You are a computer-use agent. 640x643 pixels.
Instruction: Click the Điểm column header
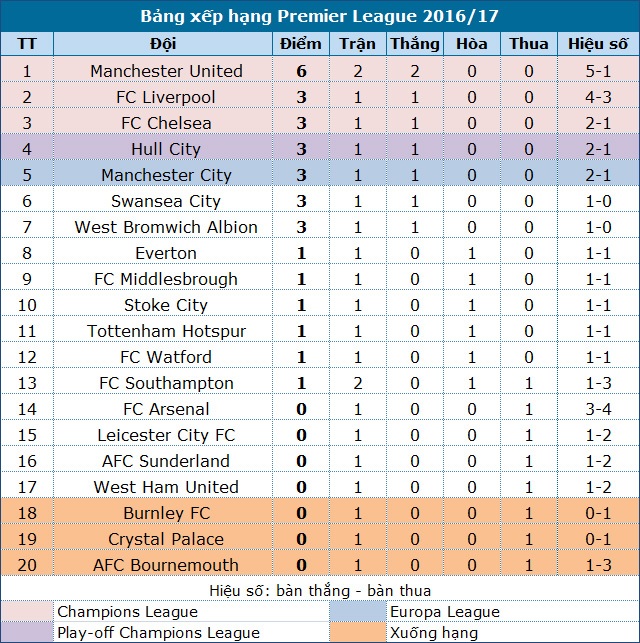(301, 44)
